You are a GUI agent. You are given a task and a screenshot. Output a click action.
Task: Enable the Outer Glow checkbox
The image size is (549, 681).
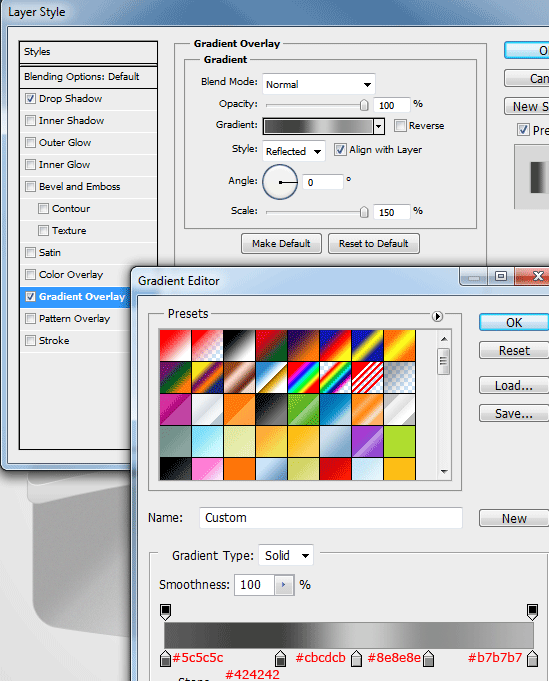click(30, 142)
